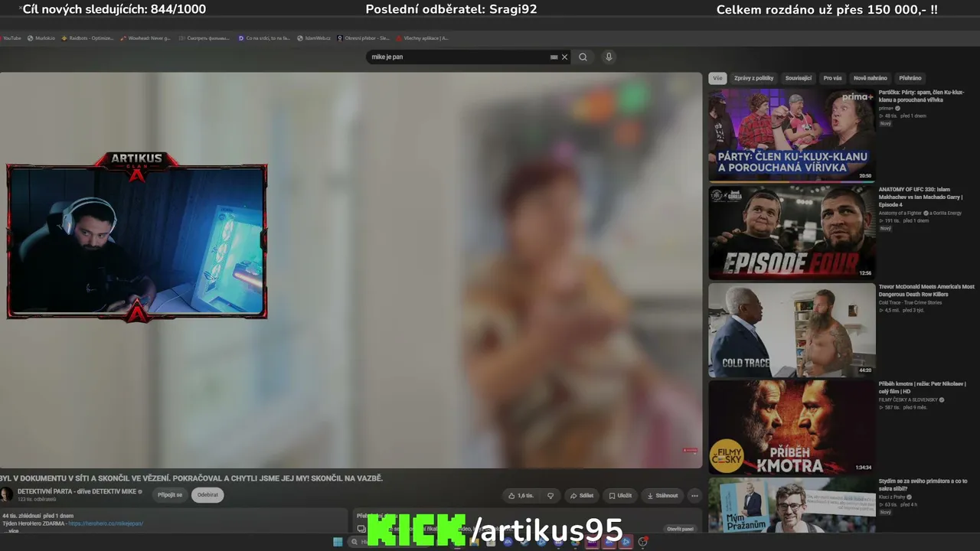Start voice search with the microphone icon

tap(609, 57)
